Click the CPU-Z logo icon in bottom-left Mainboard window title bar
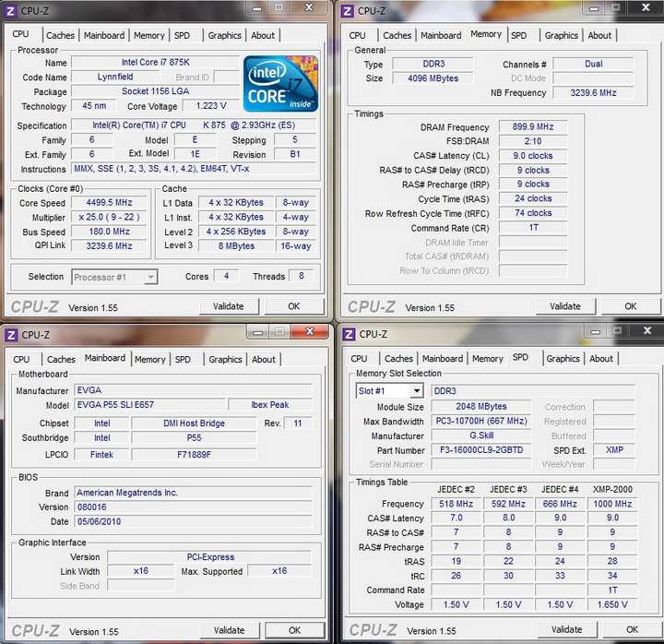Screen dimensions: 664x644 pyautogui.click(x=11, y=335)
